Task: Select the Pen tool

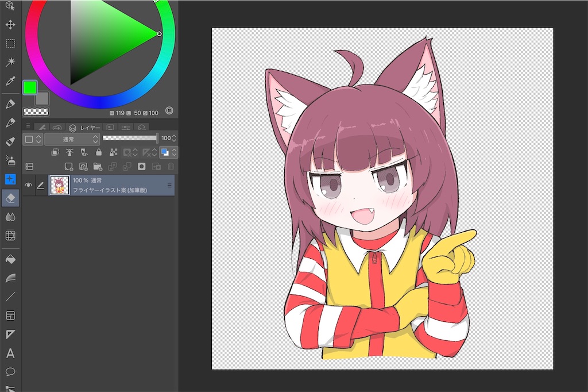Action: [x=10, y=103]
